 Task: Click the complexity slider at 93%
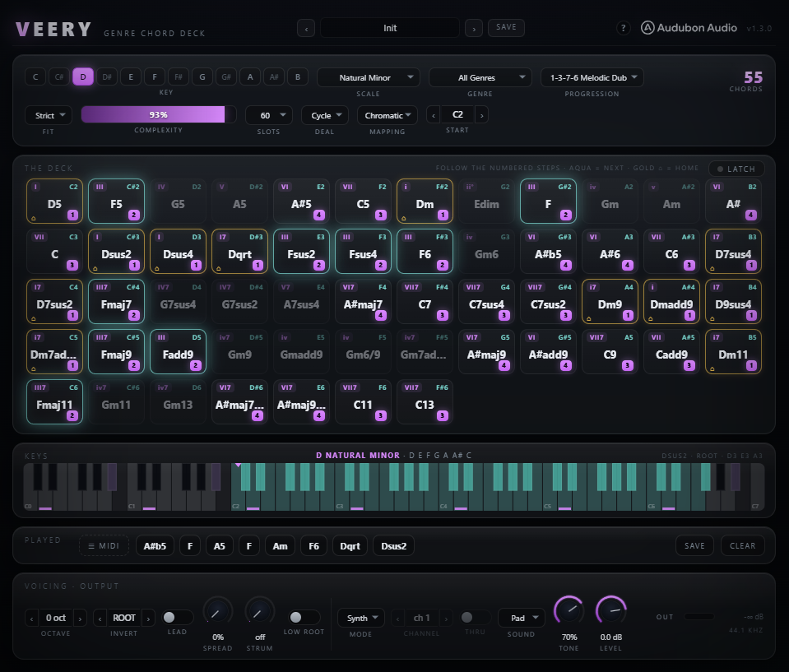tap(158, 114)
